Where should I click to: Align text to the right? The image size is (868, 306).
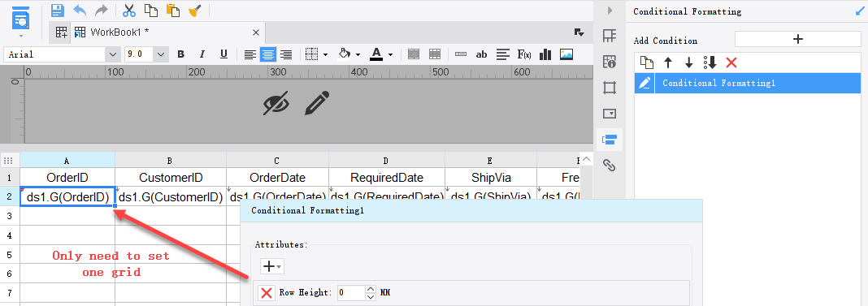click(285, 54)
